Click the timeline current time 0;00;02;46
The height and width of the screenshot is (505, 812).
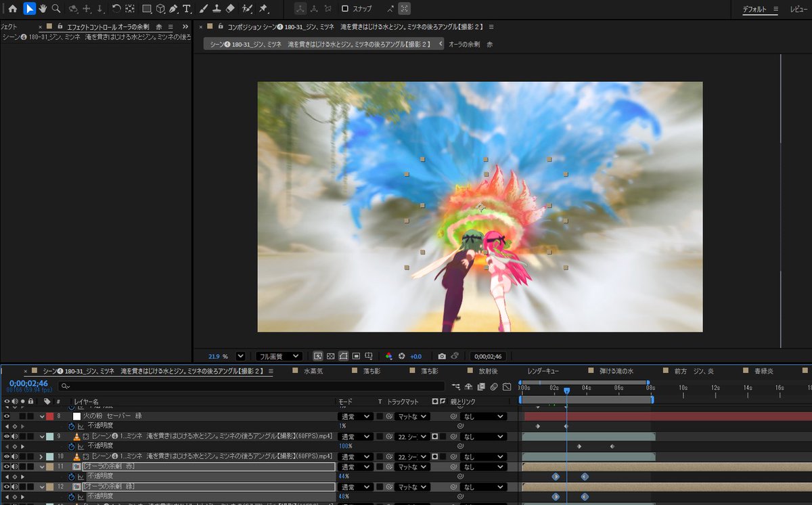(x=29, y=383)
